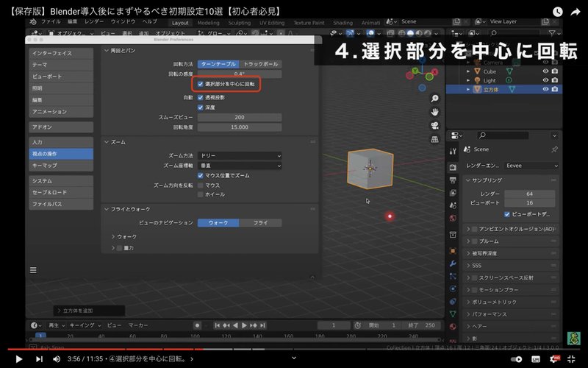
Task: Open the Render properties tab icon
Action: (453, 167)
